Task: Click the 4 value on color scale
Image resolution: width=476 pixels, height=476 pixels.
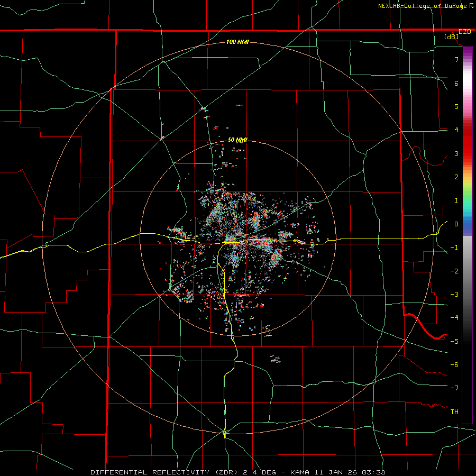Action: tap(456, 130)
